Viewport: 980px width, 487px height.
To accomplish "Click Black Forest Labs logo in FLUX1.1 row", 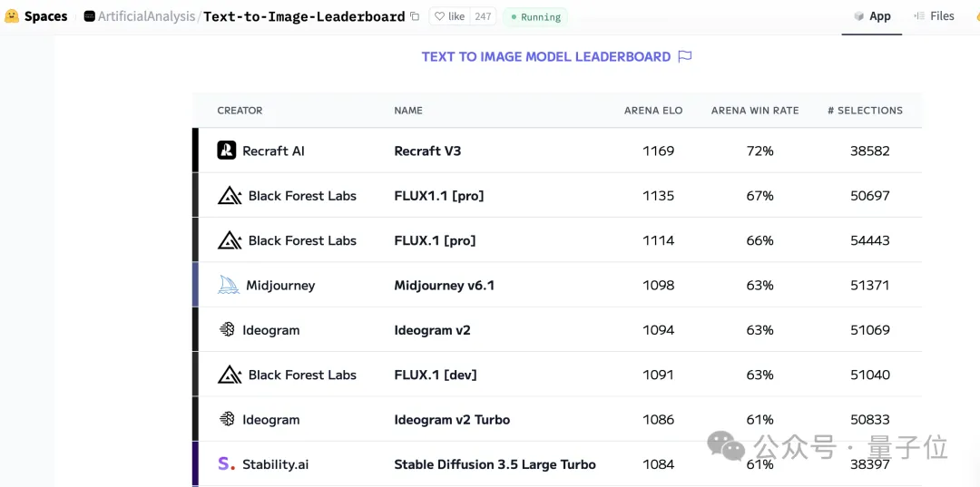I will click(x=230, y=195).
